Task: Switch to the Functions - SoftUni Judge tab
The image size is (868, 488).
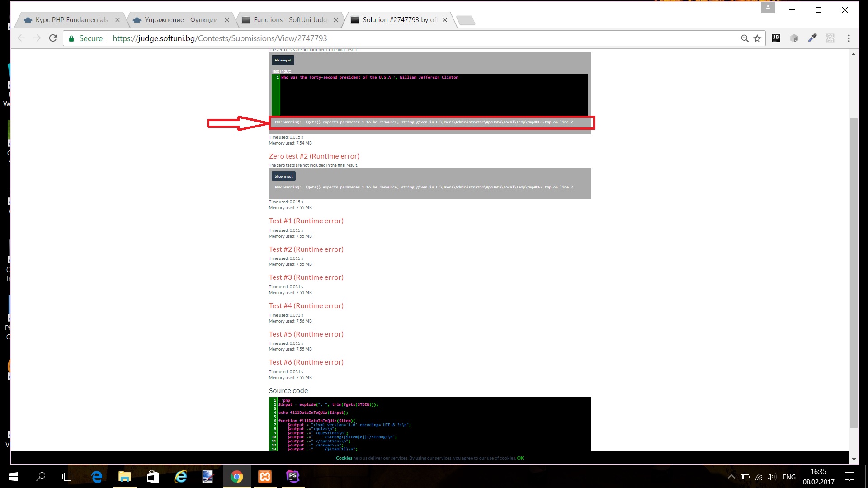Action: coord(290,20)
